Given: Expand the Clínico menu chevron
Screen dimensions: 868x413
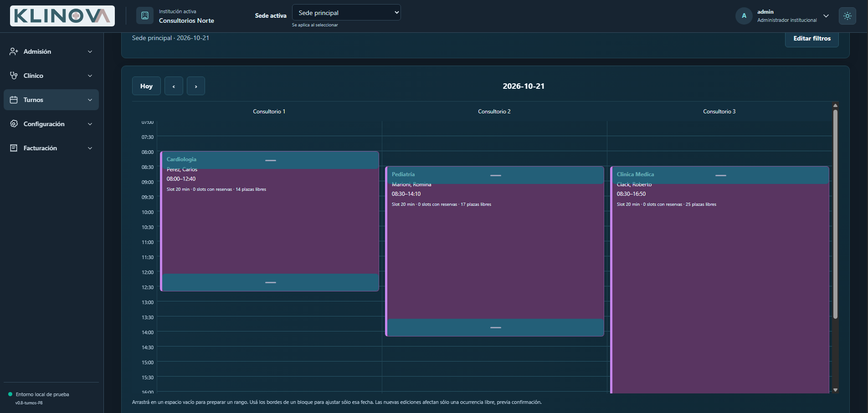Looking at the screenshot, I should point(90,76).
